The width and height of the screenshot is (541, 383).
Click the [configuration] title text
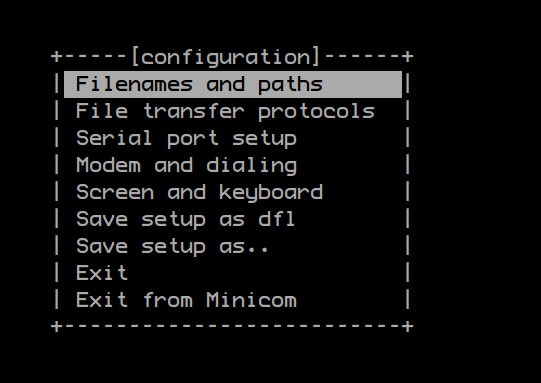[226, 57]
